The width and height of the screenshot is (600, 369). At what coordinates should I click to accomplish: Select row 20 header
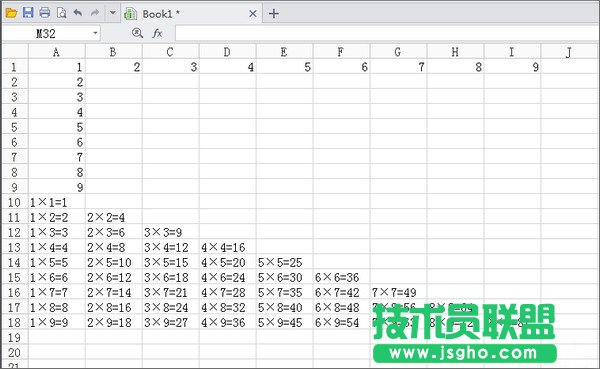[15, 352]
